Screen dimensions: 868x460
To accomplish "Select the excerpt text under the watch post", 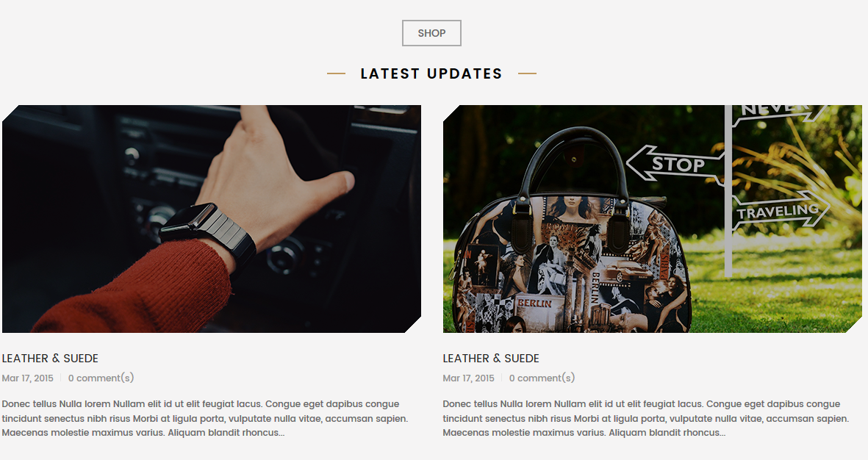I will click(205, 419).
